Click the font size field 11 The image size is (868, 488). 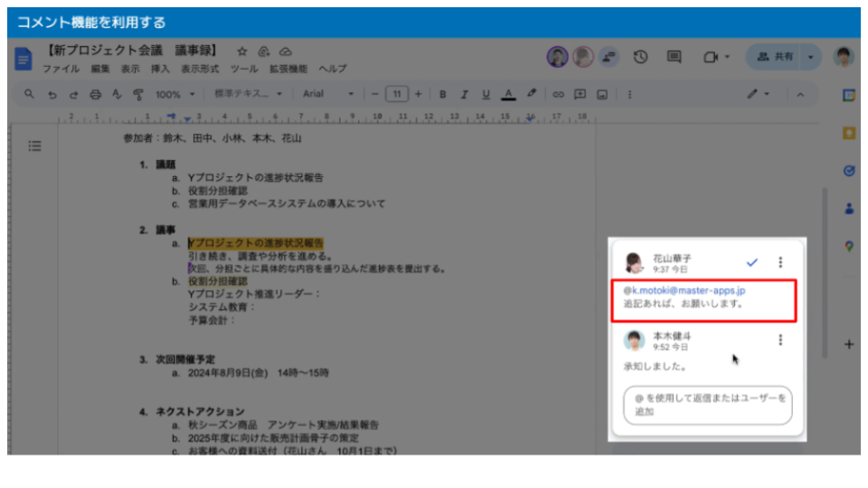click(396, 94)
